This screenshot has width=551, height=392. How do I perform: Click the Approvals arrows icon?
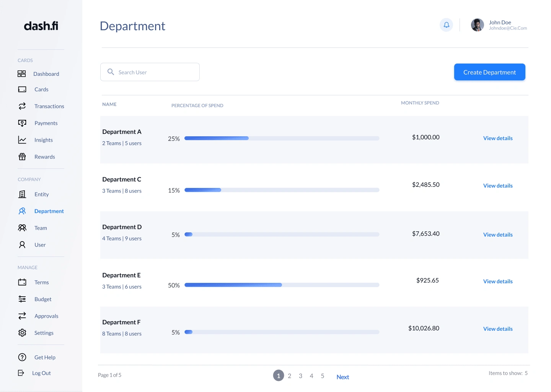(x=22, y=316)
